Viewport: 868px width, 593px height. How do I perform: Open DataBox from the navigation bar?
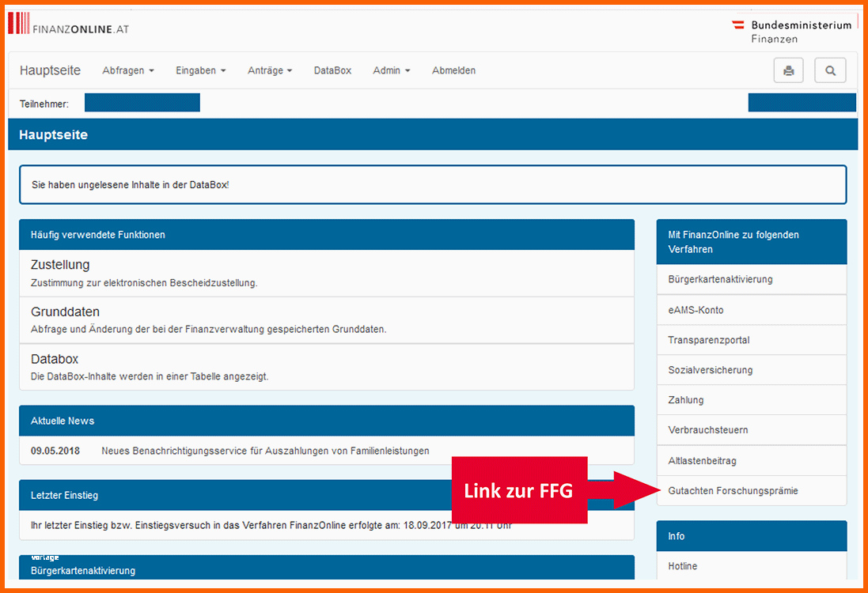coord(332,70)
